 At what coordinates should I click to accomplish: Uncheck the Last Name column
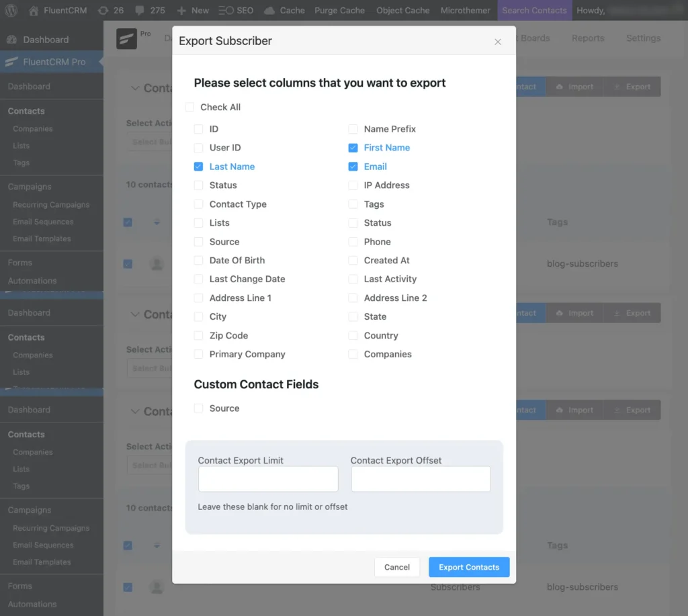[x=198, y=167]
